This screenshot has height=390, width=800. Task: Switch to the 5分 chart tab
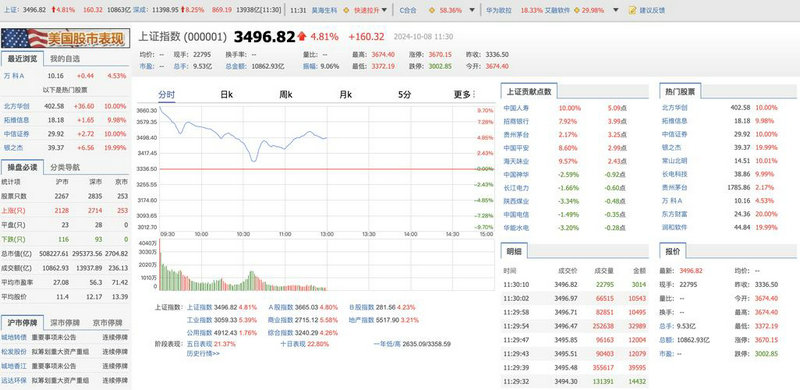tap(405, 94)
